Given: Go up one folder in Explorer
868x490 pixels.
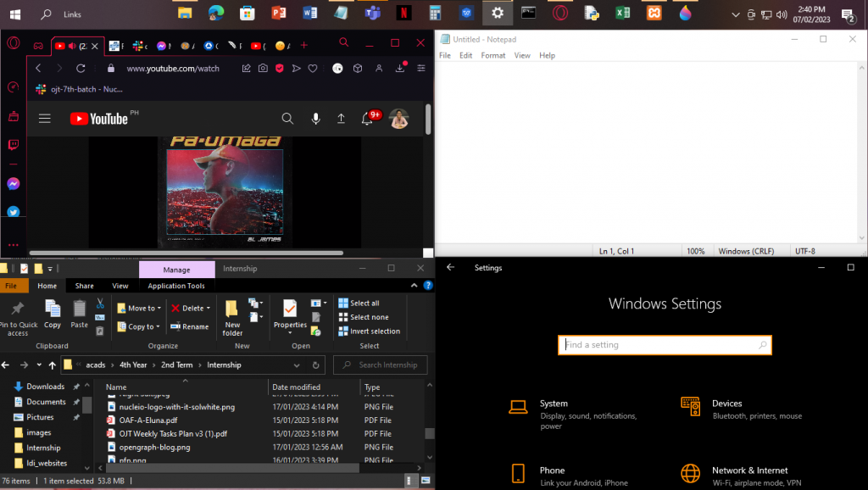Looking at the screenshot, I should pos(52,365).
